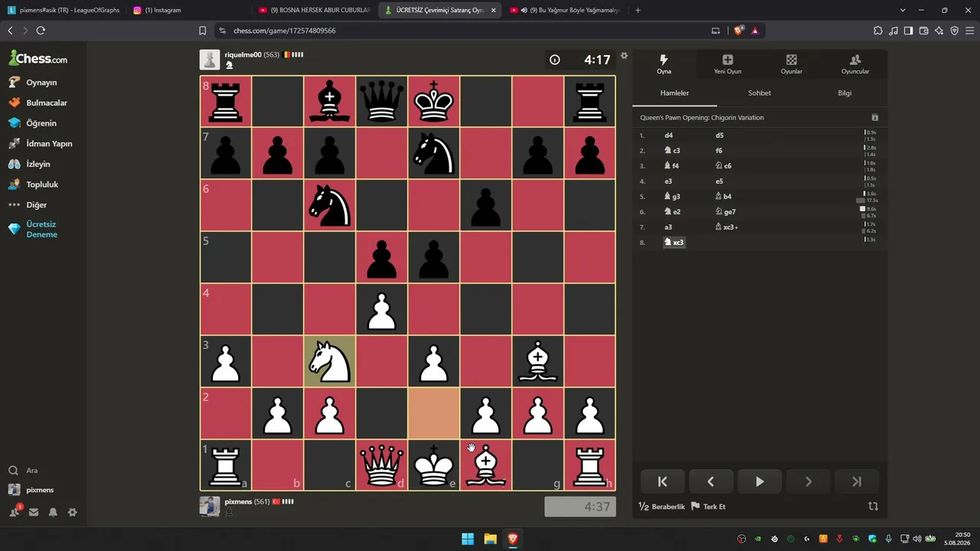The width and height of the screenshot is (980, 551).
Task: Flip the board with the arrows icon
Action: (x=874, y=506)
